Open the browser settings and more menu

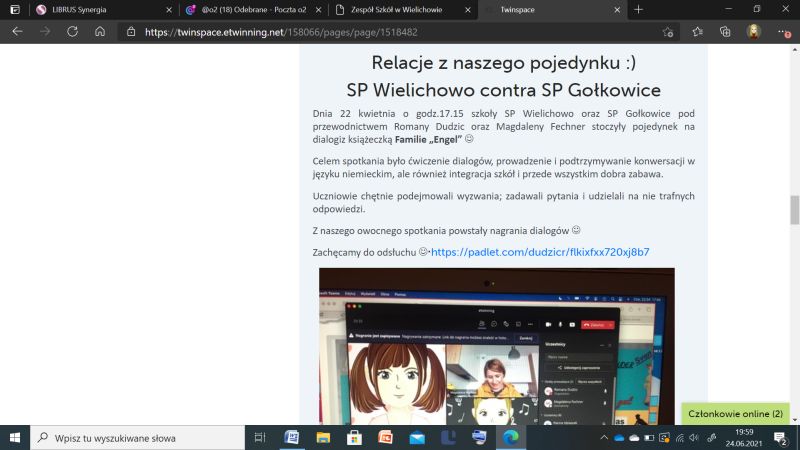pyautogui.click(x=782, y=32)
